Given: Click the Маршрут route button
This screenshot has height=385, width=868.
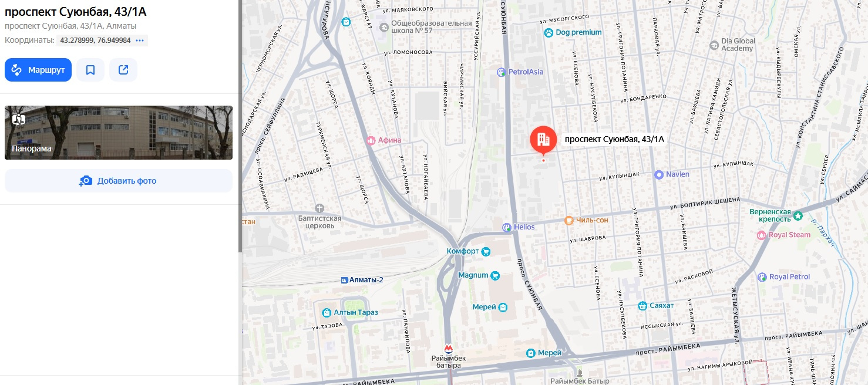Looking at the screenshot, I should point(38,70).
